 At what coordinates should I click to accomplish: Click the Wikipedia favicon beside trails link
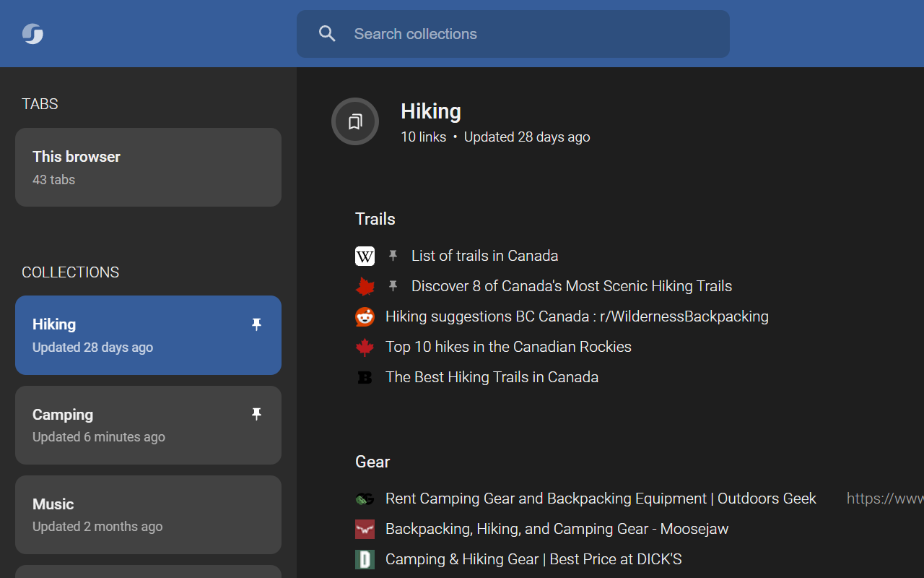pyautogui.click(x=365, y=256)
